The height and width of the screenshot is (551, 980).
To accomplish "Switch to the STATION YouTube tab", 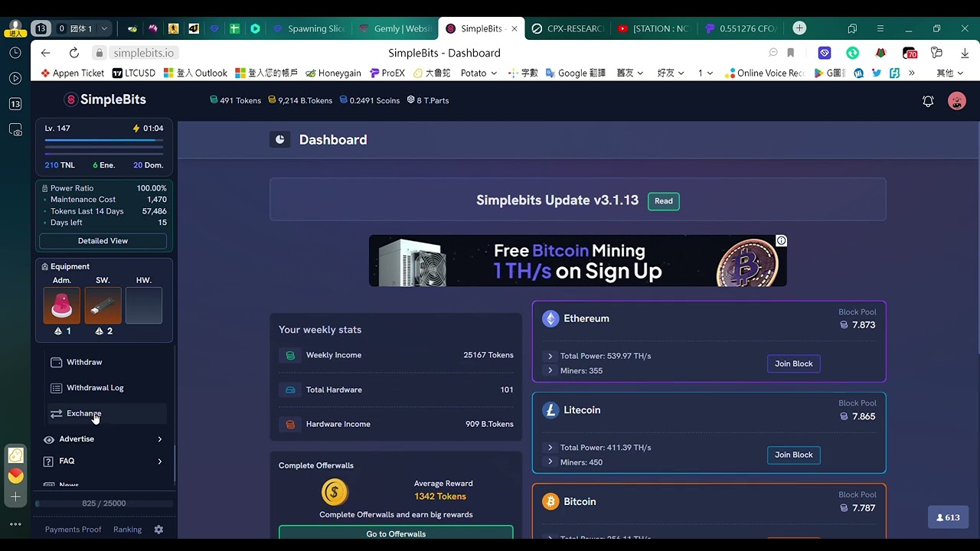I will pos(655,28).
